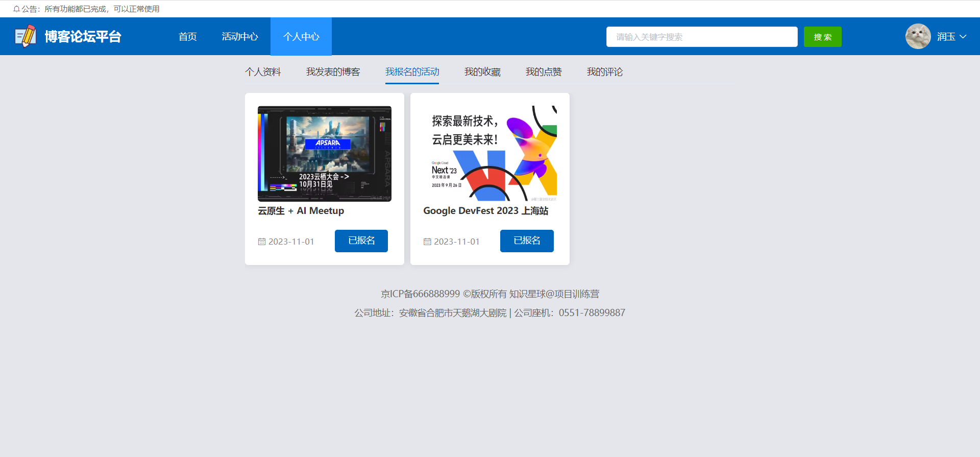Click the 2023-11-01 date on DevFest card
980x457 pixels.
457,242
